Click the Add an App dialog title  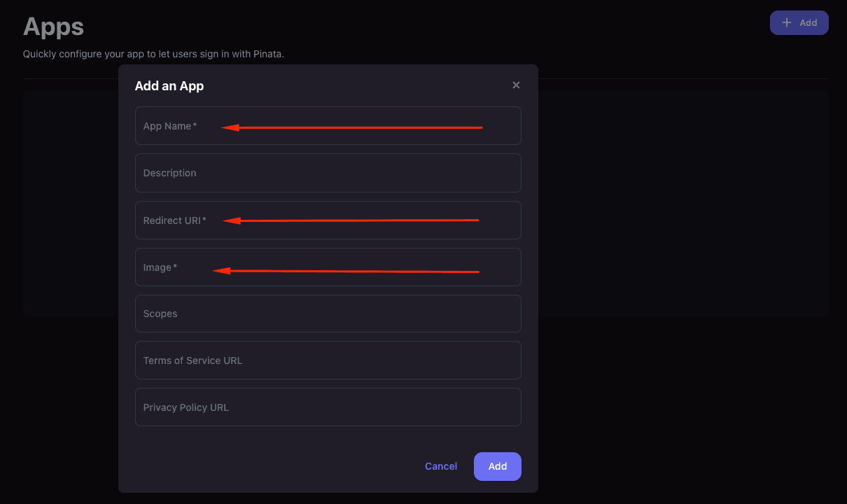point(169,85)
